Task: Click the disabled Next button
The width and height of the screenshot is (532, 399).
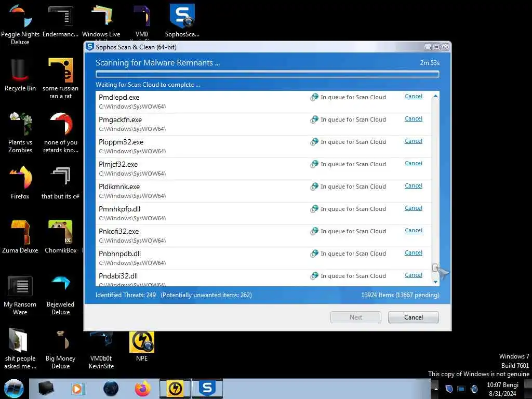Action: coord(355,317)
